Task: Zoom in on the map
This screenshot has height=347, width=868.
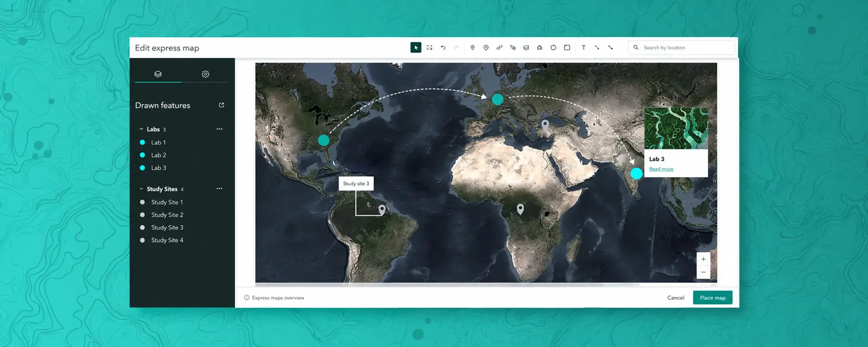Action: click(x=704, y=259)
